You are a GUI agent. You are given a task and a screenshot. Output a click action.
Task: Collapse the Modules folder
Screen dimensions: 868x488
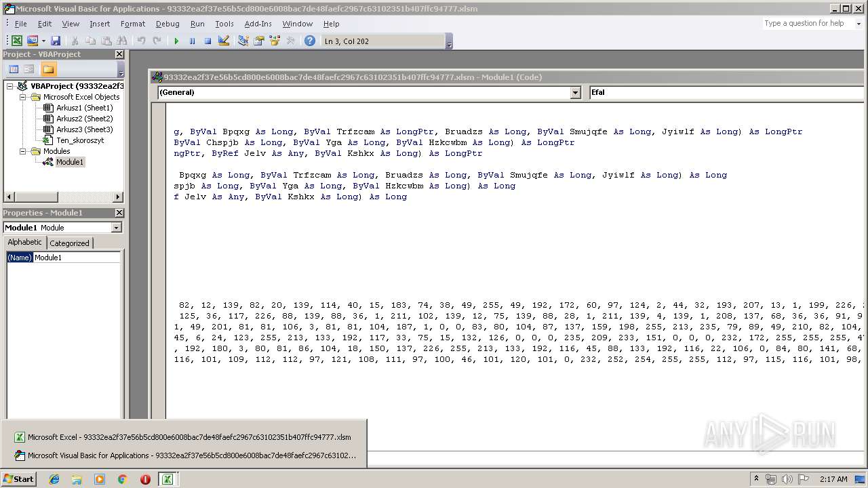point(22,151)
